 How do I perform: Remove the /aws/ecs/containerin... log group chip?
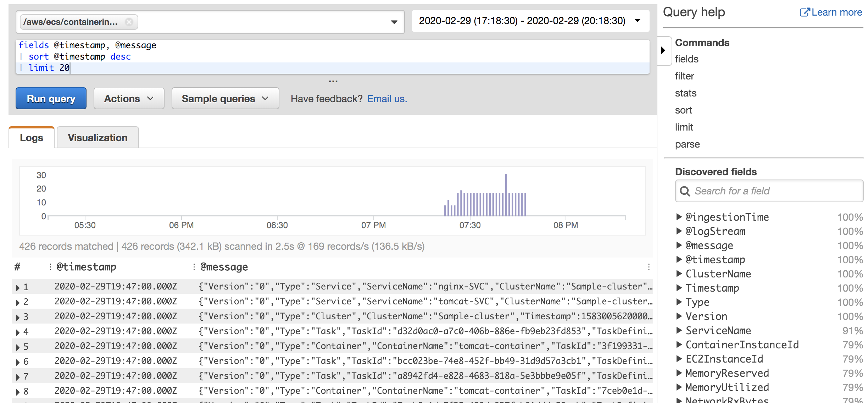pyautogui.click(x=129, y=22)
